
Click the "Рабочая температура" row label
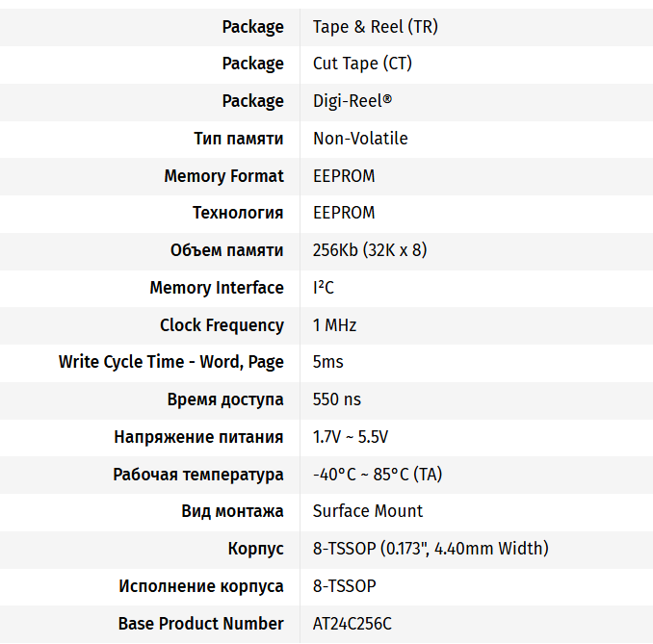click(198, 475)
